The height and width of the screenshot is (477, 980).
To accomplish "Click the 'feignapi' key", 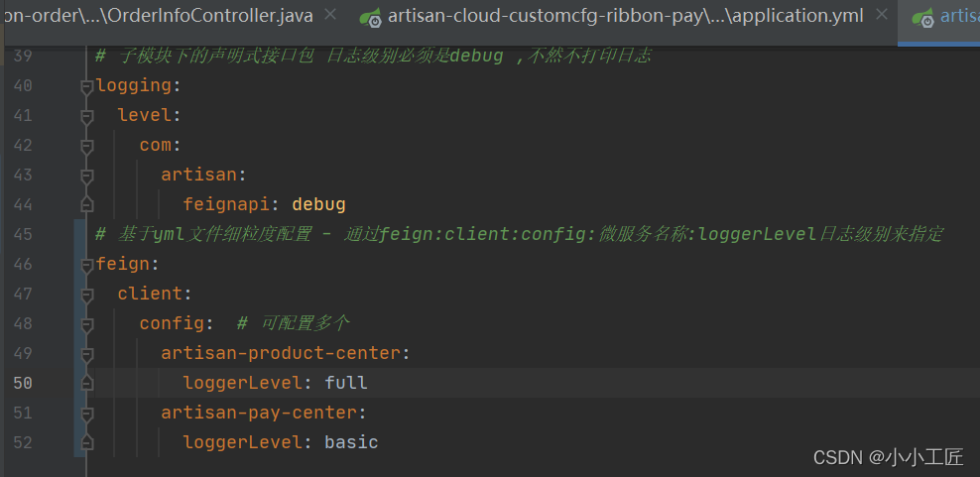I will [x=226, y=204].
